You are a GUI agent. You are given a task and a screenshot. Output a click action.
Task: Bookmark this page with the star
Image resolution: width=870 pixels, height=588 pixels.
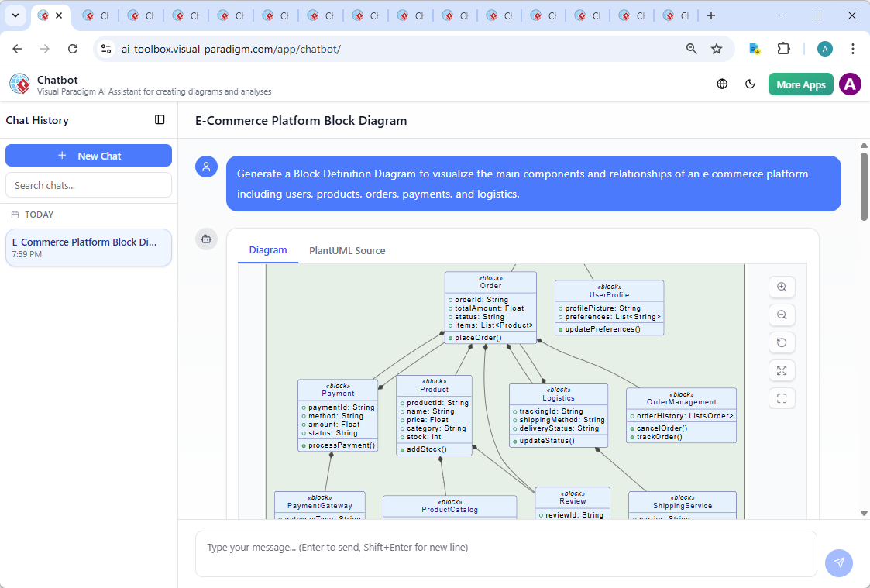coord(717,48)
